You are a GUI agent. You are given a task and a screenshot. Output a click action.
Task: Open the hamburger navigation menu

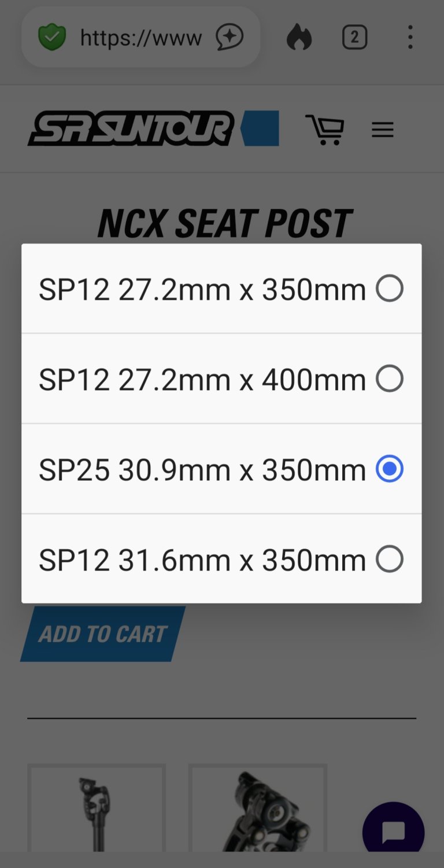(382, 130)
